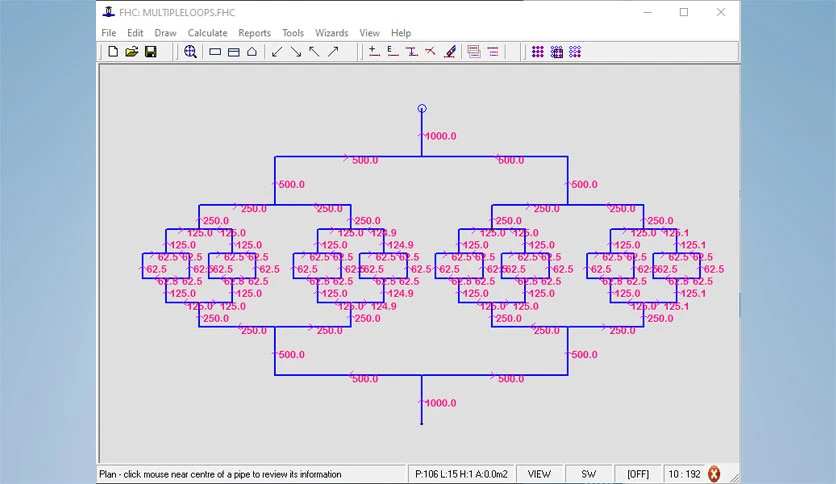Click the red crossed-lines pipe icon
Viewport: 836px width, 484px height.
pyautogui.click(x=430, y=52)
